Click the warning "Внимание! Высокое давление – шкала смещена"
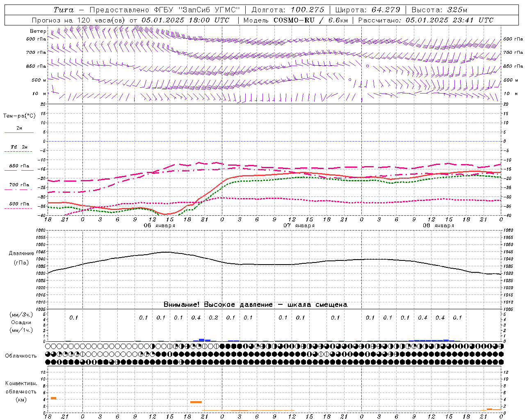 coord(255,304)
